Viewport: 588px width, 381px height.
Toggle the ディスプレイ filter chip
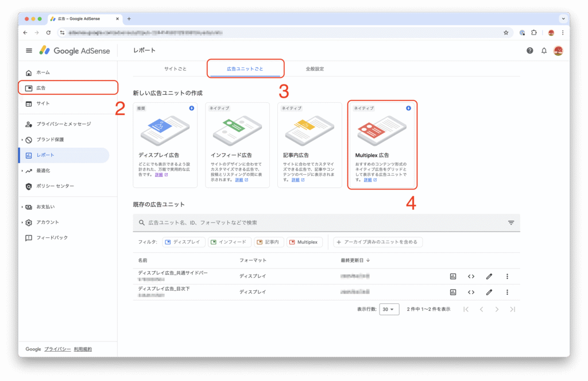pos(183,242)
